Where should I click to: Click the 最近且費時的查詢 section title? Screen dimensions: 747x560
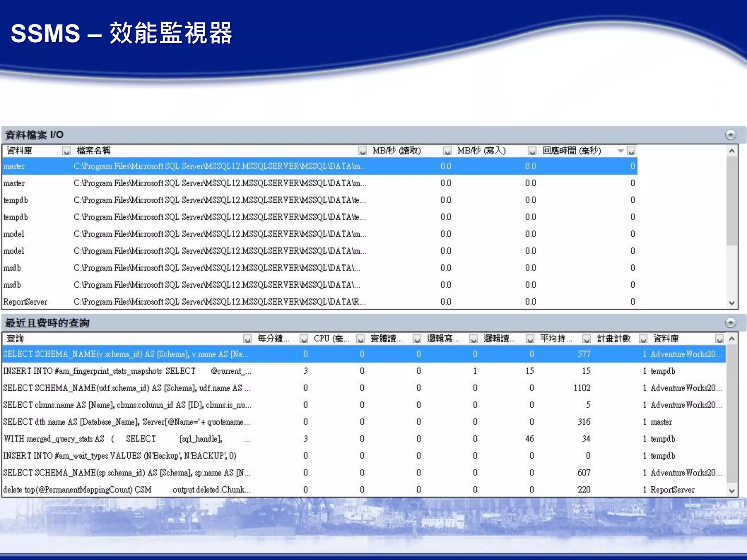(47, 323)
